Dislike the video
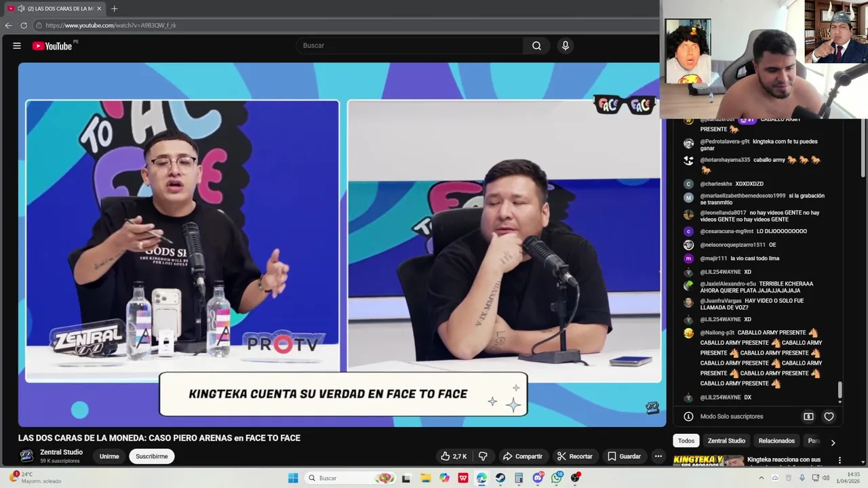 (x=483, y=456)
